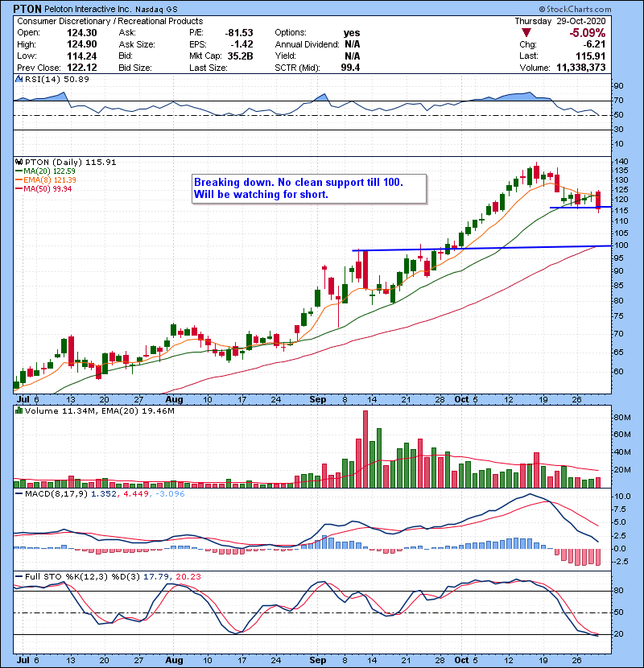Click the RSI(14) 50.89 indicator label
This screenshot has height=668, width=644.
coord(57,79)
